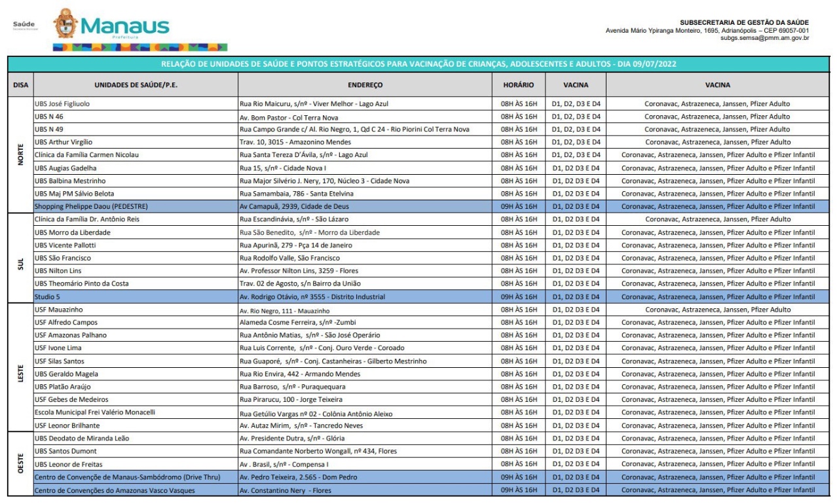Click the Subsecretaria de Gestão da Saúde heading

(x=745, y=23)
